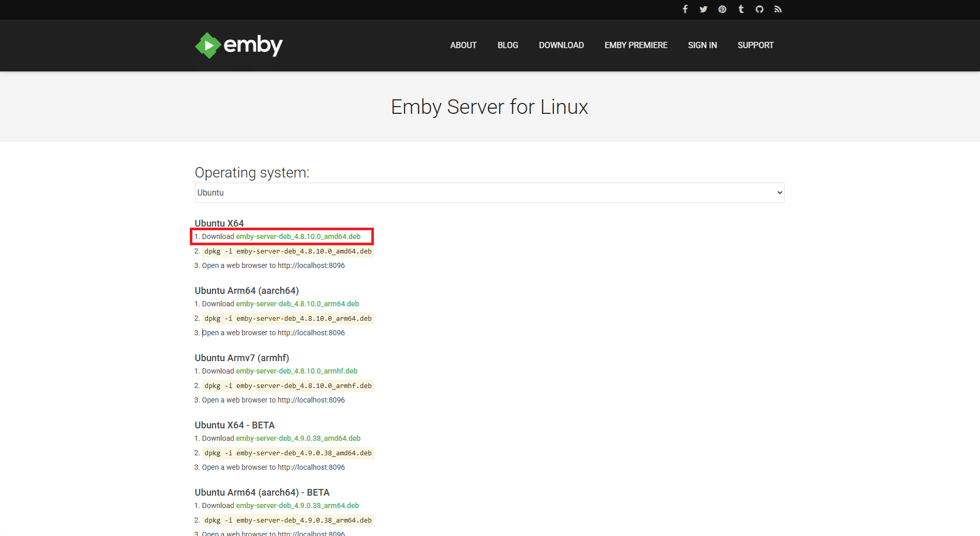Open the Pinterest social icon
The image size is (980, 536).
tap(722, 9)
